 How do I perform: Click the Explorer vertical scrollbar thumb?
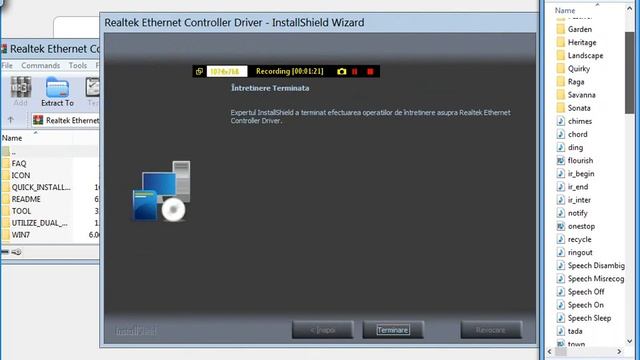coord(629,73)
